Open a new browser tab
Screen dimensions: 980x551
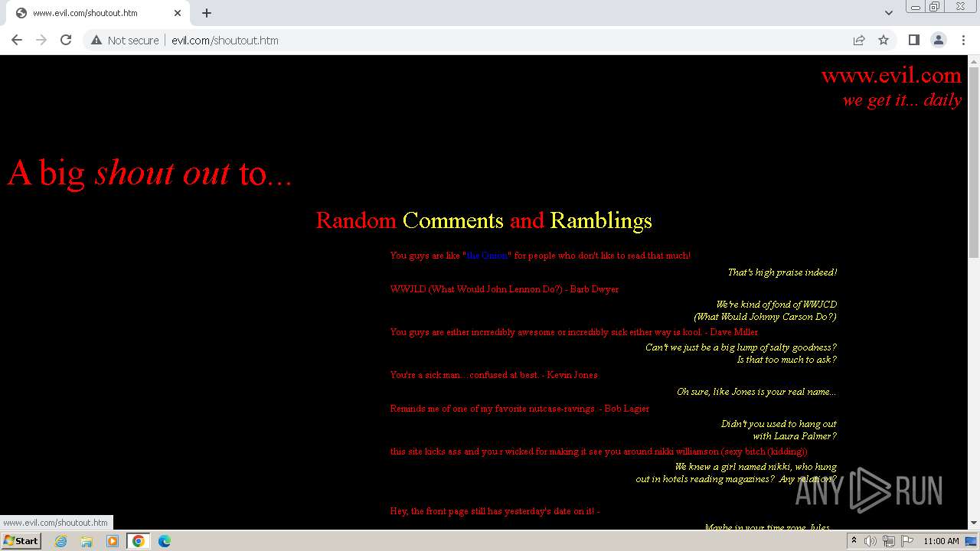click(207, 13)
